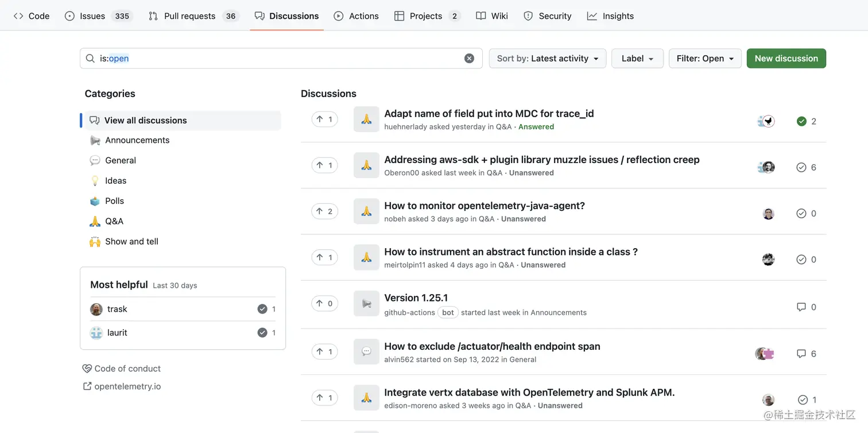The height and width of the screenshot is (433, 868).
Task: Clear the is:open search filter
Action: 469,59
